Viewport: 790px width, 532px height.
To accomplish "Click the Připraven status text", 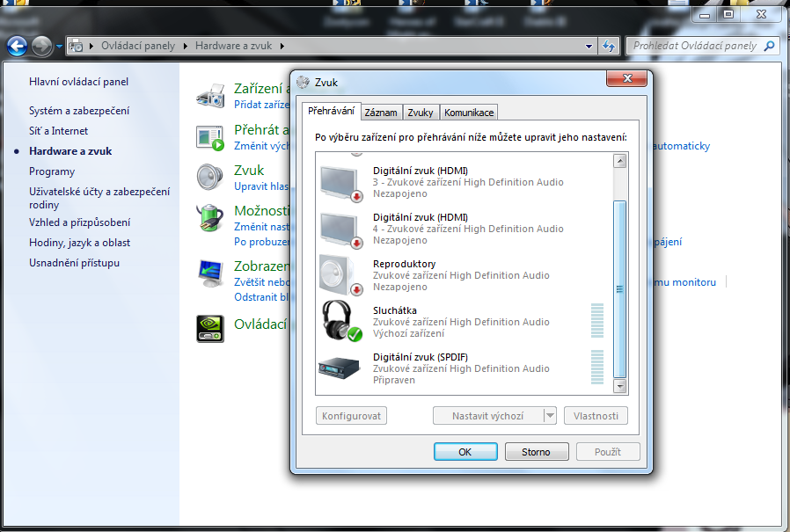I will tap(394, 381).
